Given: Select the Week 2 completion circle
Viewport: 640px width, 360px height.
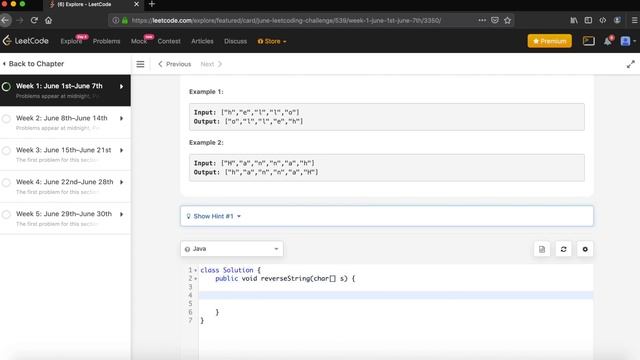Looking at the screenshot, I should click(x=6, y=119).
